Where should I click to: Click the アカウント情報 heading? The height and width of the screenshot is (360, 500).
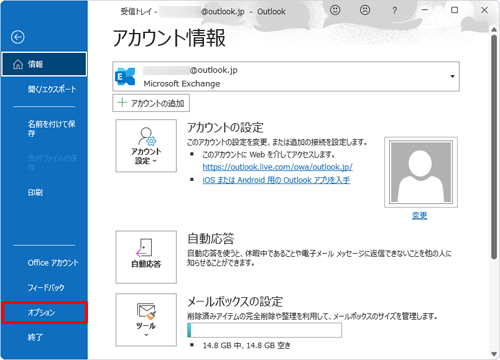pos(169,38)
